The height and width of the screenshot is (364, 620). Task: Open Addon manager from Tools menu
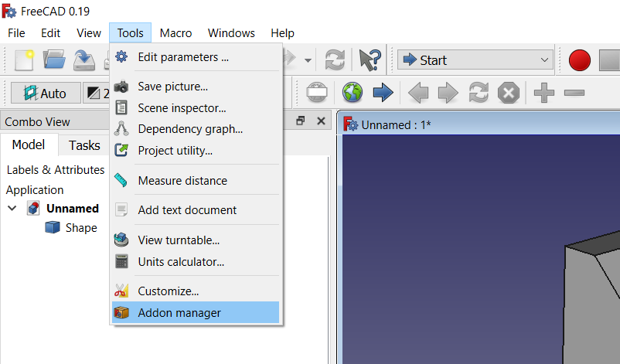click(196, 313)
